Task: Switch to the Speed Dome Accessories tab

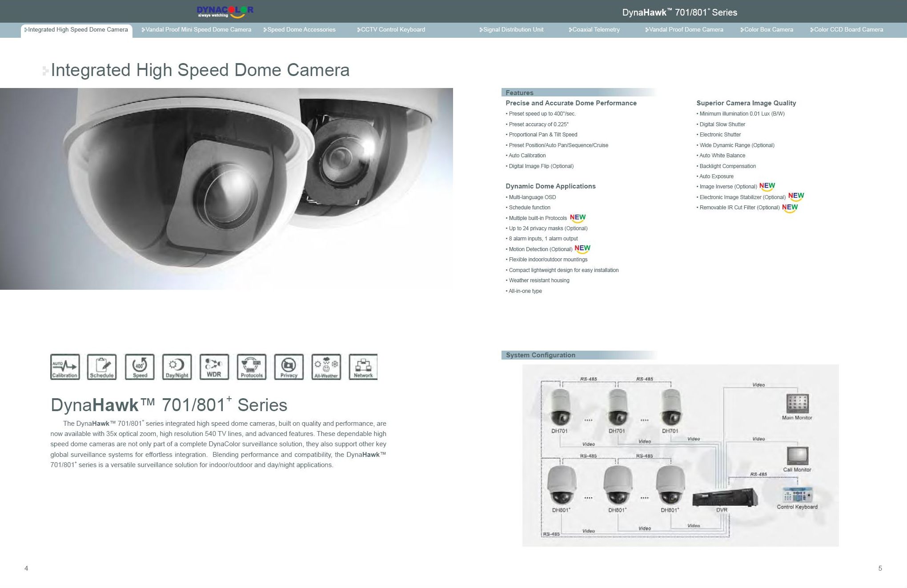Action: [300, 30]
